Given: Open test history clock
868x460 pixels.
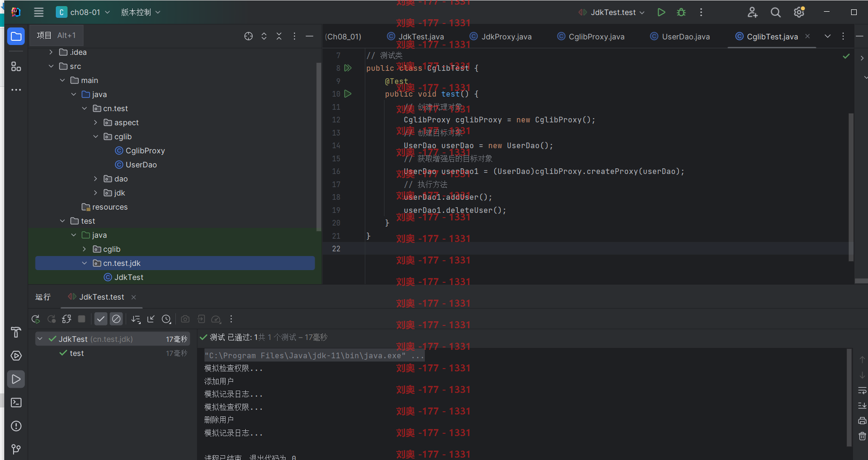Looking at the screenshot, I should pos(166,319).
